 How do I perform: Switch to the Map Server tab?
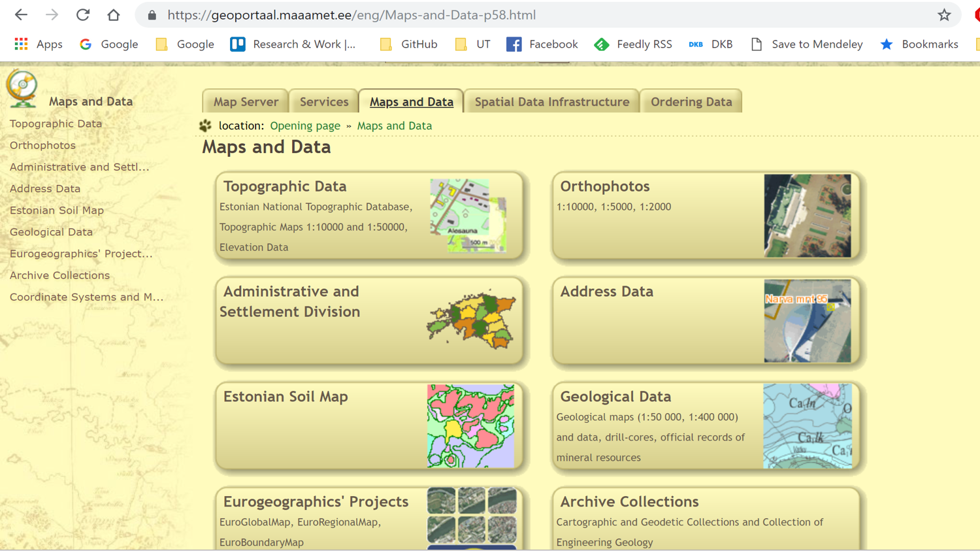(x=246, y=102)
